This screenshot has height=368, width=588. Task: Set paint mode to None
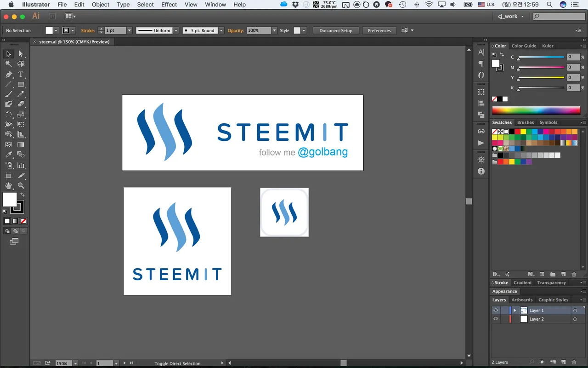click(x=23, y=221)
